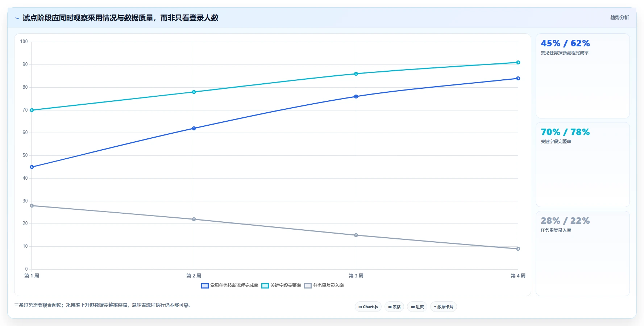Click the 第 3 周 x-axis label
This screenshot has width=644, height=326.
click(356, 276)
